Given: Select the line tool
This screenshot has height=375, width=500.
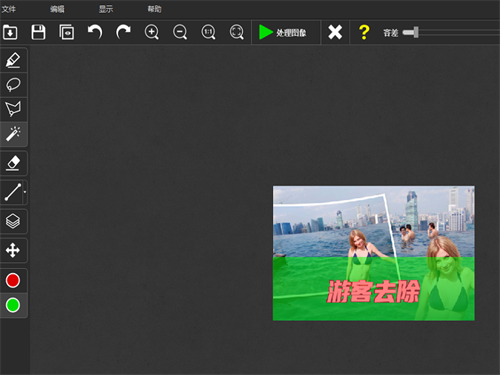Looking at the screenshot, I should click(x=12, y=192).
